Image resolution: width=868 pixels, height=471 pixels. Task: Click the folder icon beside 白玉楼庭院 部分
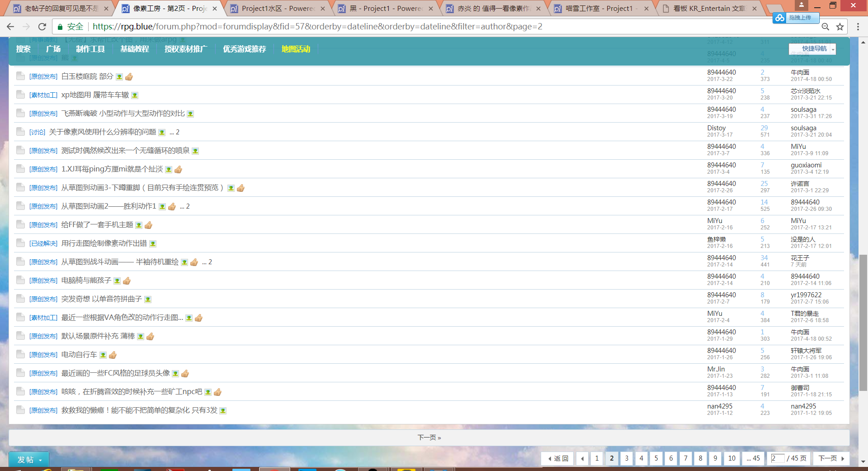20,76
